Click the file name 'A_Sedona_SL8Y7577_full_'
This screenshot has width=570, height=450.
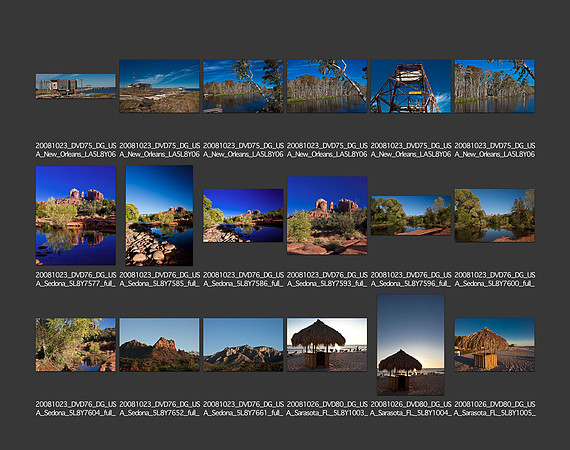76,284
